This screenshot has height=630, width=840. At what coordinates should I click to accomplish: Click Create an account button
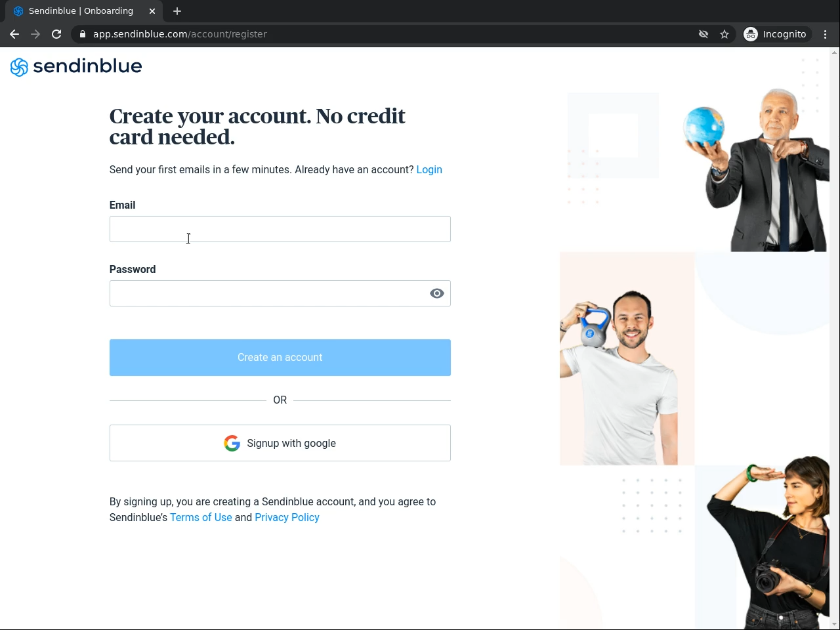[x=280, y=358]
